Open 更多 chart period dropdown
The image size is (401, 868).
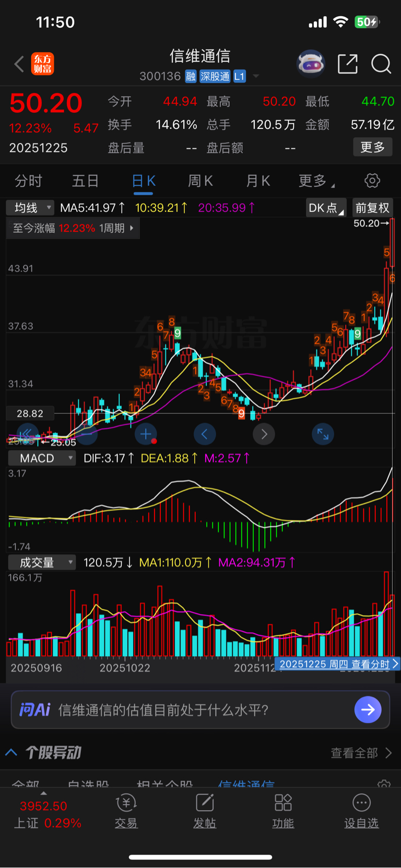coord(316,181)
